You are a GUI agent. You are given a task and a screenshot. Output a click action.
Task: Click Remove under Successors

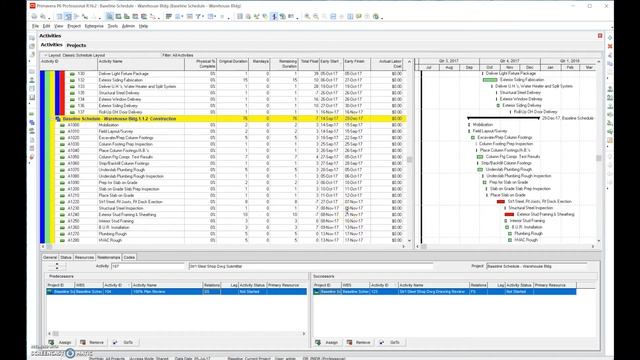(359, 342)
